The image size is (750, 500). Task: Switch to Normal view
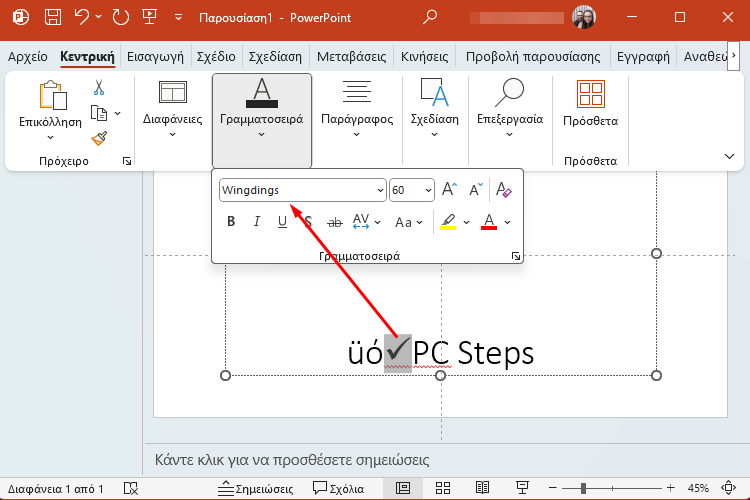click(403, 488)
